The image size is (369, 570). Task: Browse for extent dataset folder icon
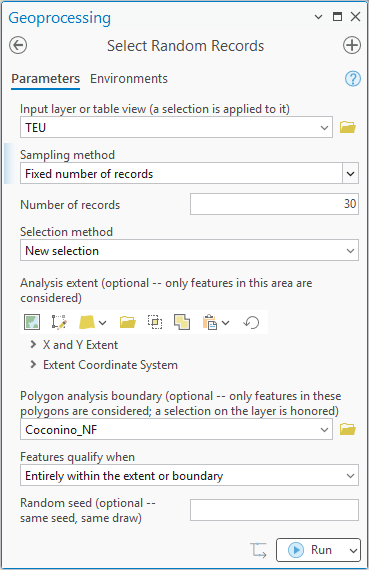(x=128, y=322)
